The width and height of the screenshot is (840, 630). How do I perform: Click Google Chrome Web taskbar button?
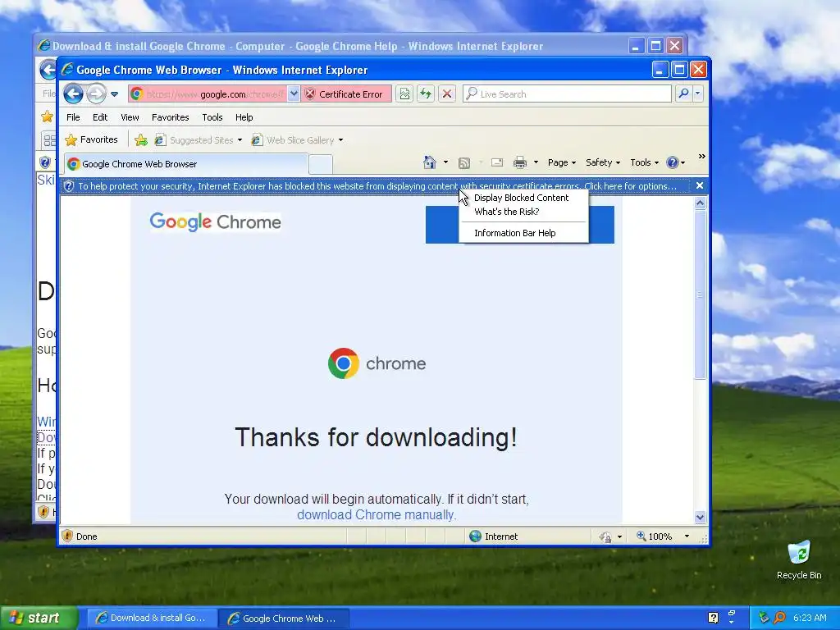click(284, 619)
